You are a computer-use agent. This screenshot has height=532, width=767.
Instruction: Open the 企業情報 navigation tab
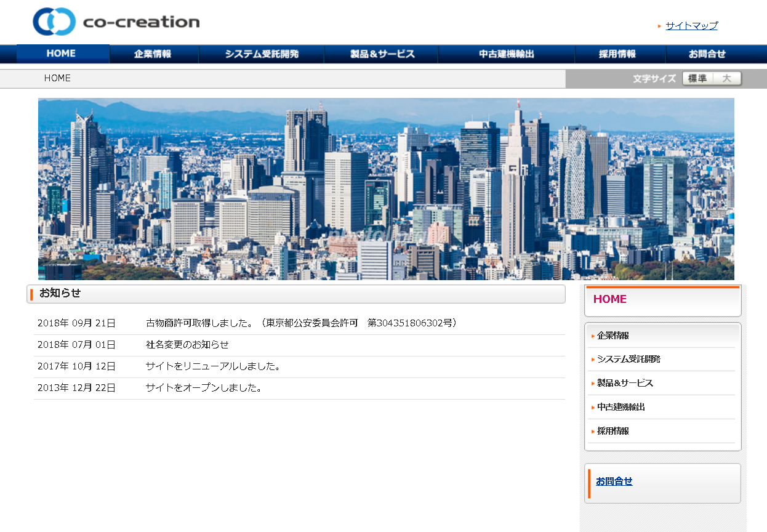(153, 54)
